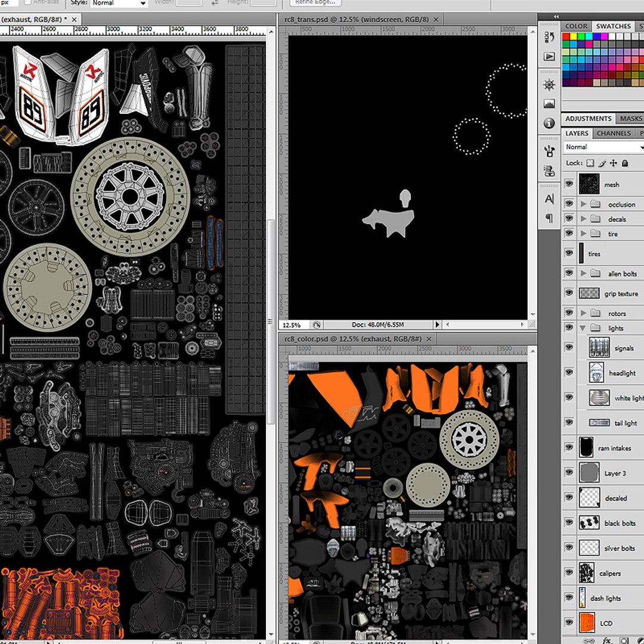Select the dash lights layer
Image resolution: width=644 pixels, height=644 pixels.
[x=602, y=598]
